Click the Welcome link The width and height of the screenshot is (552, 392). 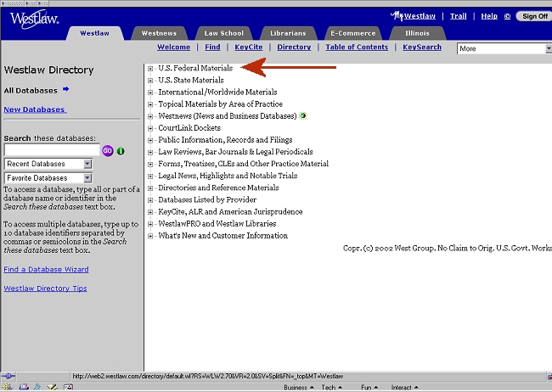(173, 48)
